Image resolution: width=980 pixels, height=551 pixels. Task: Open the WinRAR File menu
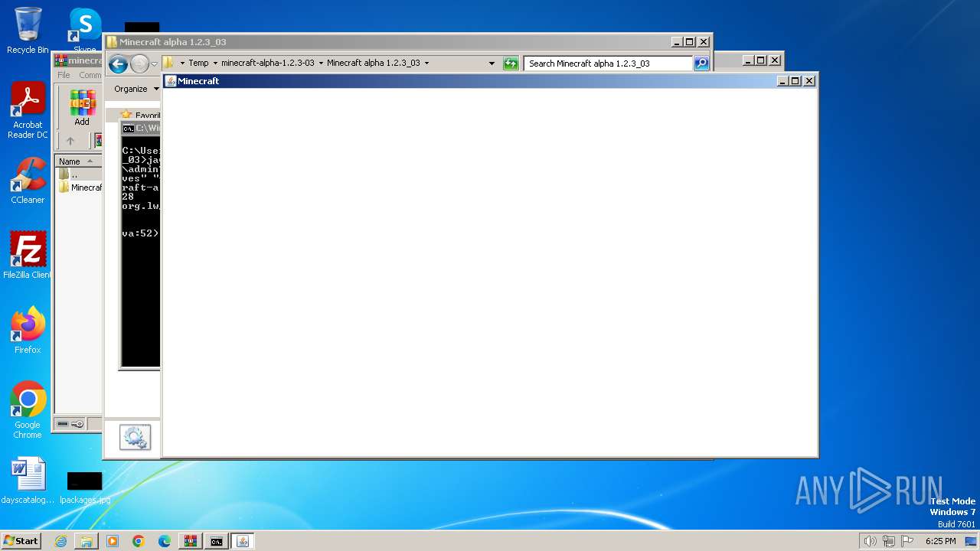pyautogui.click(x=64, y=75)
